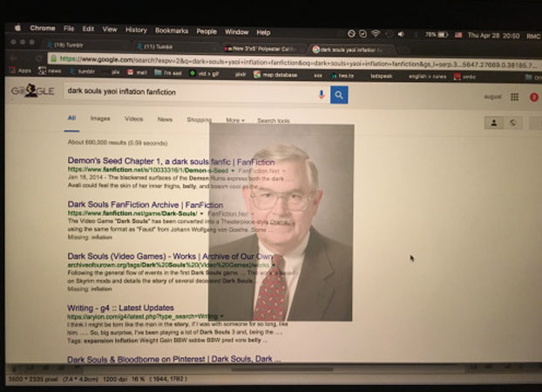Screen dimensions: 542x392
Task: Click the search query text field
Action: 188,92
